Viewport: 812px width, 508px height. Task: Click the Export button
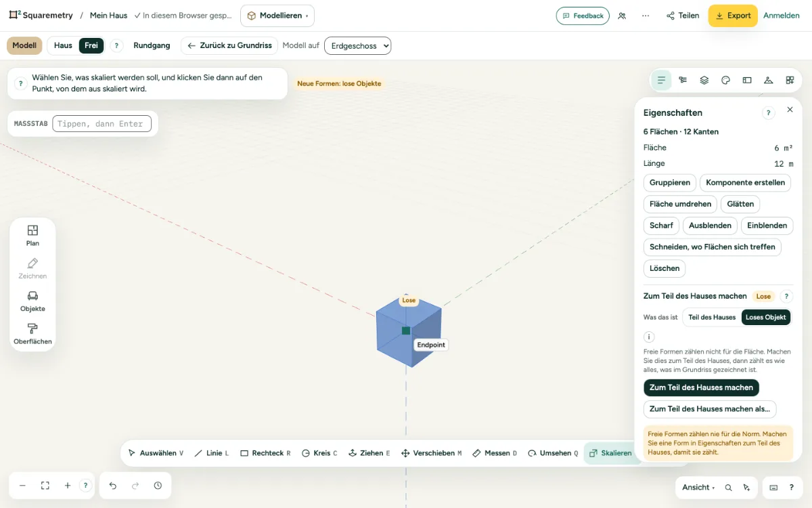tap(733, 16)
